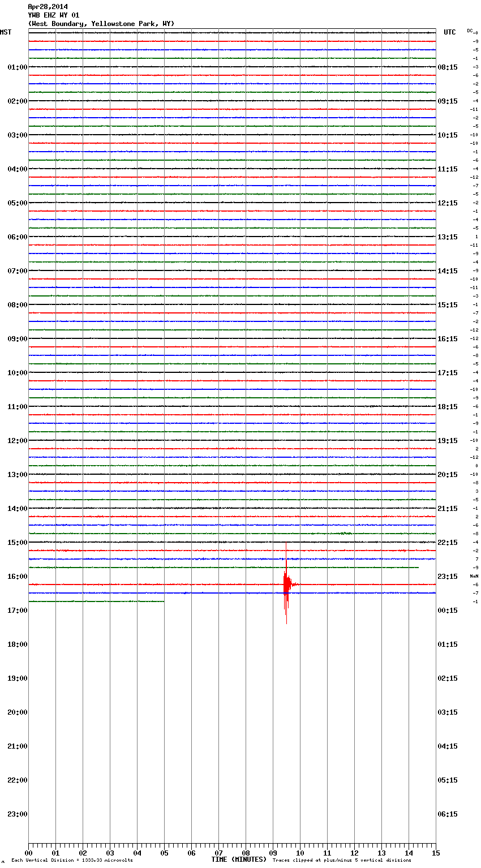This screenshot has width=481, height=868.
Task: Click the UTC time label '11:15'
Action: pos(448,169)
